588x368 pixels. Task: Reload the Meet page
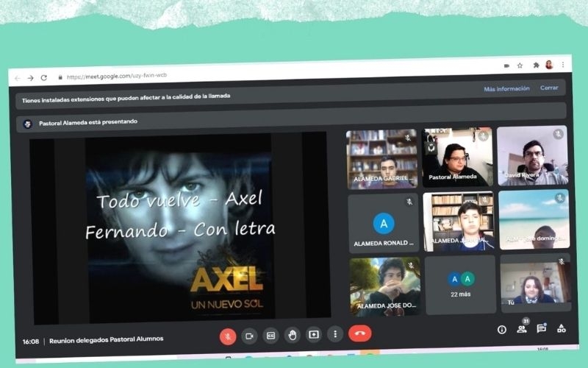pyautogui.click(x=44, y=78)
